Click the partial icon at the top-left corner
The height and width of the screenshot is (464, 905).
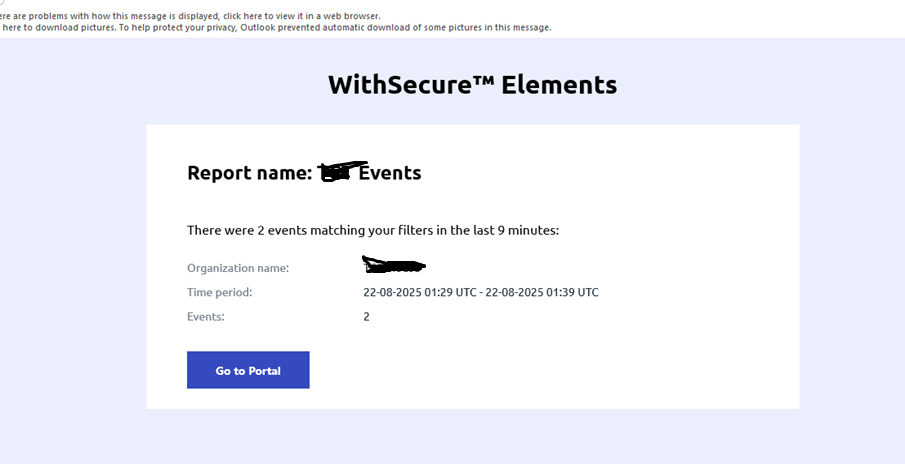pyautogui.click(x=2, y=2)
